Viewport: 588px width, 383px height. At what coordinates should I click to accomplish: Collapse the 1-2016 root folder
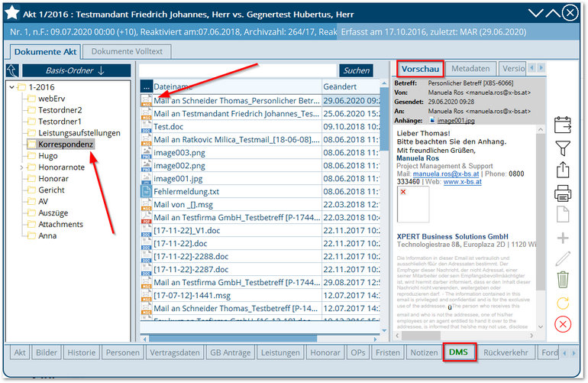click(x=11, y=87)
